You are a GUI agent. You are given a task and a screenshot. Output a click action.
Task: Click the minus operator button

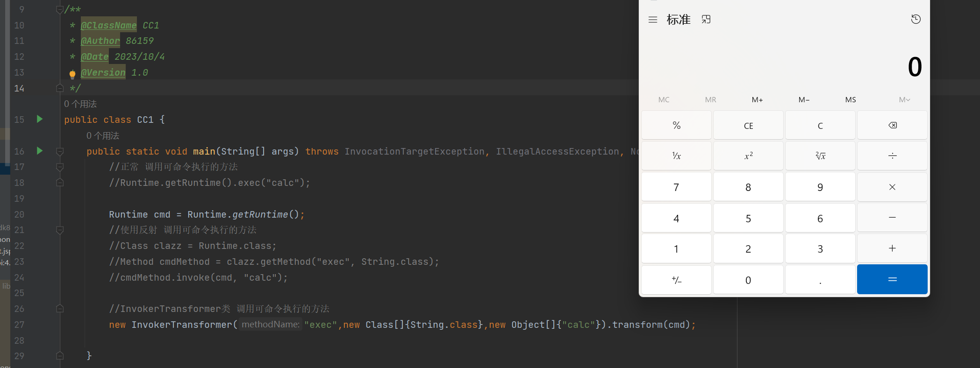[892, 218]
